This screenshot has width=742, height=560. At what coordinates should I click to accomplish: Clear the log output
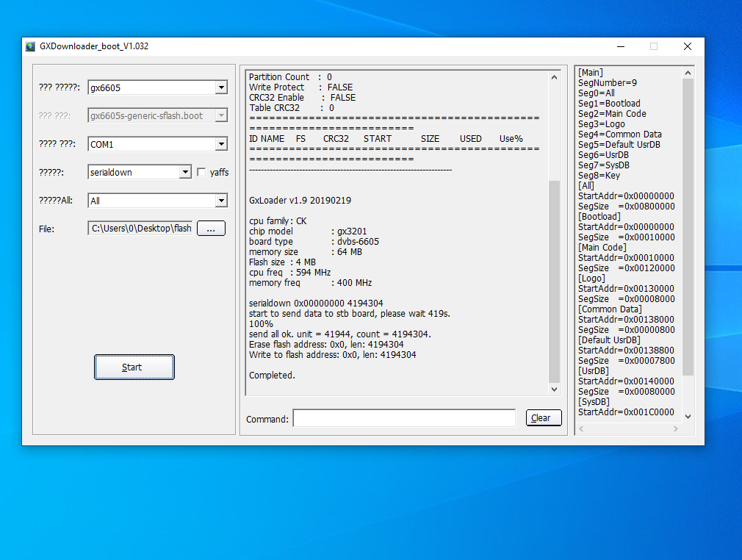(x=544, y=418)
